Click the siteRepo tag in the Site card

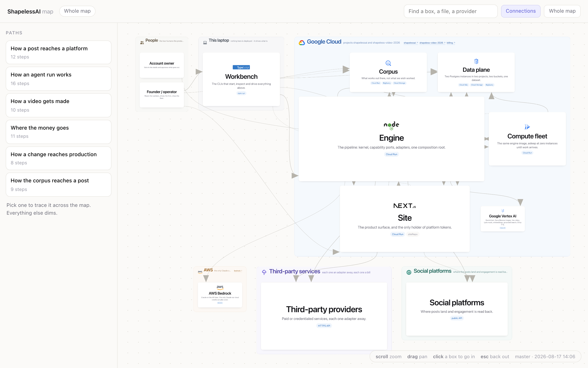tap(413, 234)
